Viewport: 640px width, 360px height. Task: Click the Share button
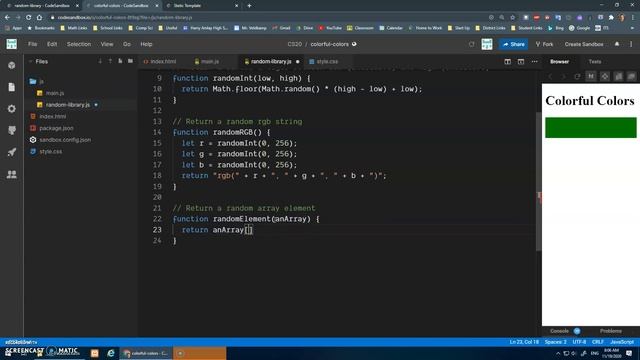513,44
